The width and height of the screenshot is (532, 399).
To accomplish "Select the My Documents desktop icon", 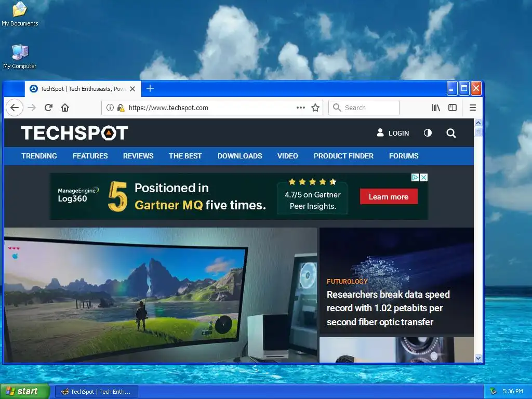I will (x=20, y=14).
